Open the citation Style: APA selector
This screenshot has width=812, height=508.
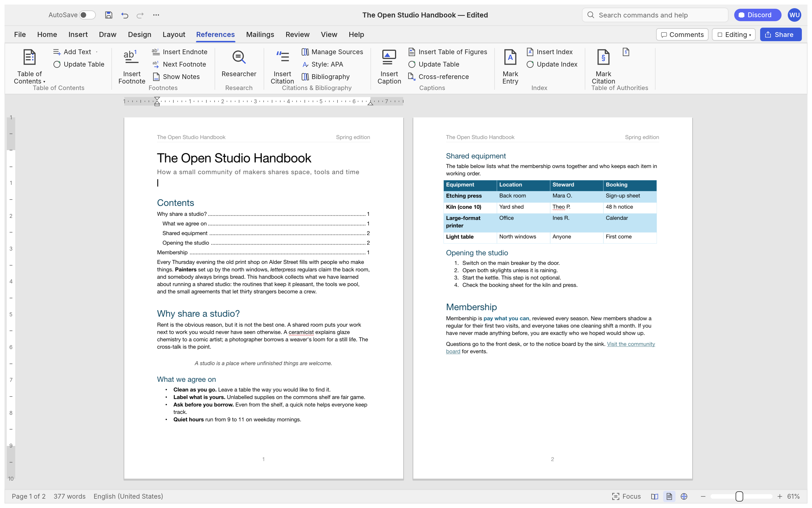(x=323, y=64)
